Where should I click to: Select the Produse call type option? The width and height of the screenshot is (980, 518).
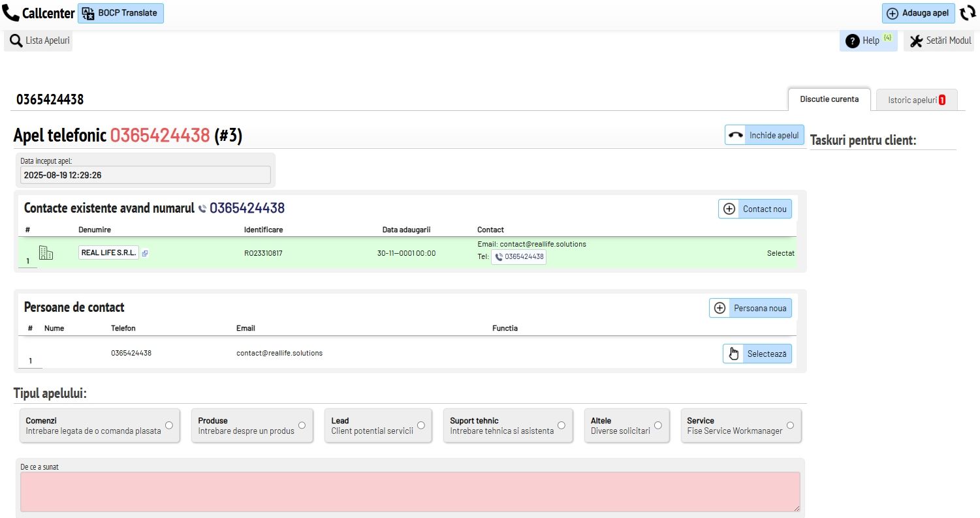coord(302,425)
